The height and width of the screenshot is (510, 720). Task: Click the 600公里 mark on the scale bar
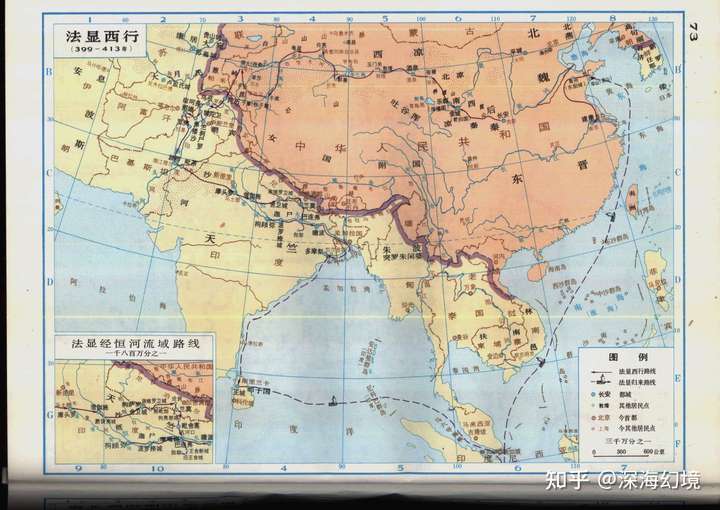(x=654, y=452)
